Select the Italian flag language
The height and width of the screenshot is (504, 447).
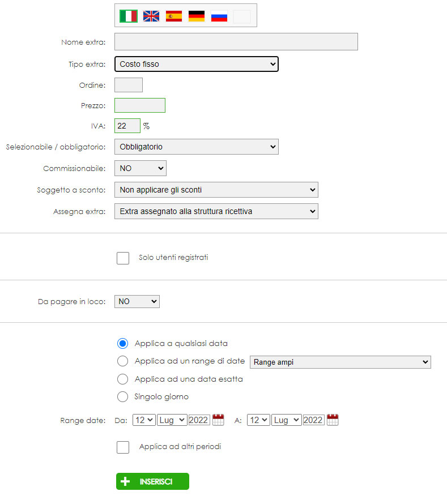(128, 16)
